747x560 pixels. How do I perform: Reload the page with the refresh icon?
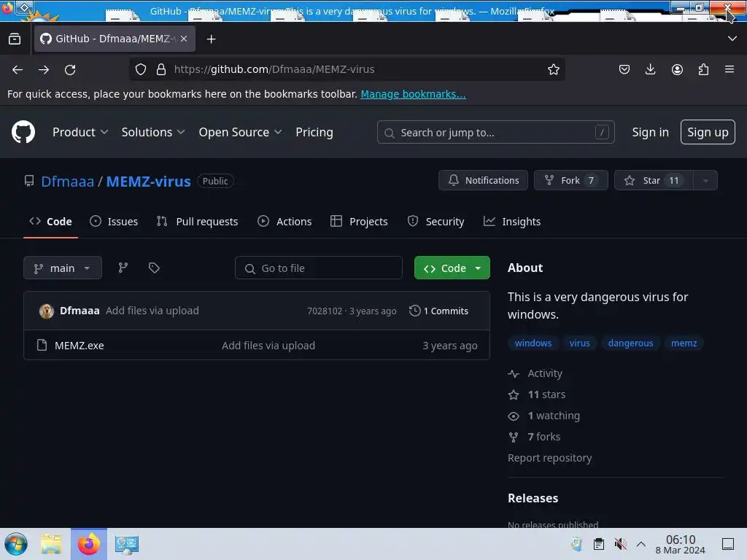pyautogui.click(x=70, y=69)
